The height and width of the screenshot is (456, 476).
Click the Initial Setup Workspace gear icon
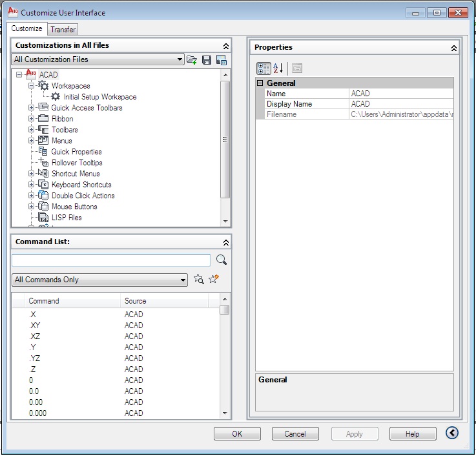(x=56, y=96)
